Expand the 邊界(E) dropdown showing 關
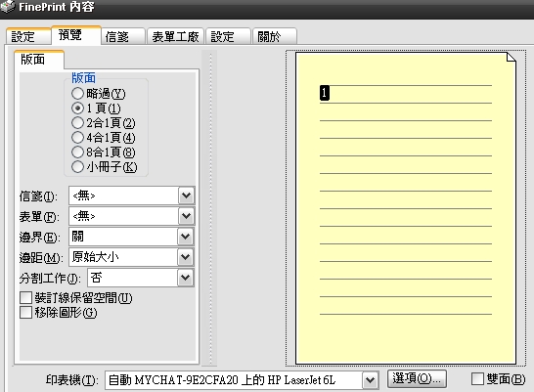This screenshot has width=534, height=392. 186,237
